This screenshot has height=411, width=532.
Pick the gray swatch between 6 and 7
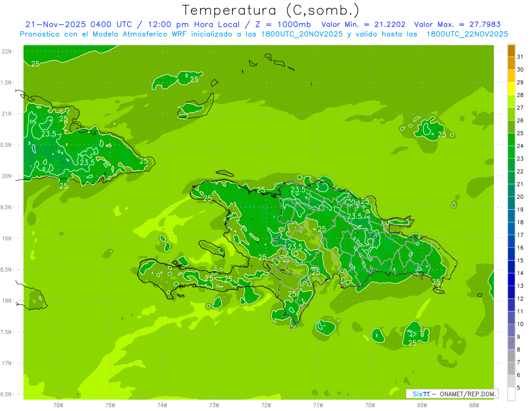point(511,369)
